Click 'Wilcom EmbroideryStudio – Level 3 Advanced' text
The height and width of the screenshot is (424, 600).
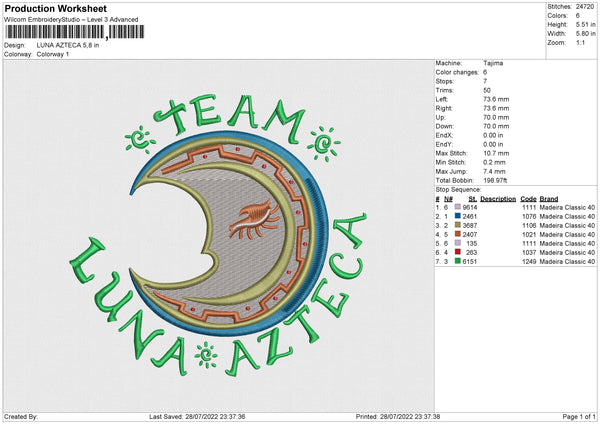click(x=71, y=20)
